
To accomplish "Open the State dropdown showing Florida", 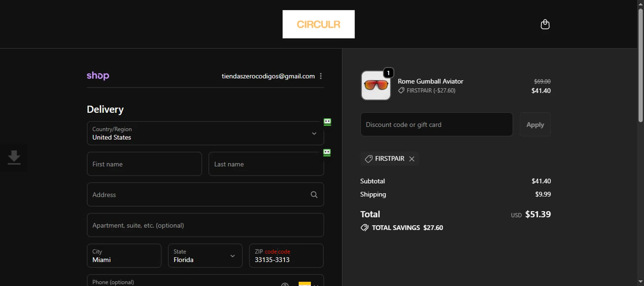I will pos(205,256).
